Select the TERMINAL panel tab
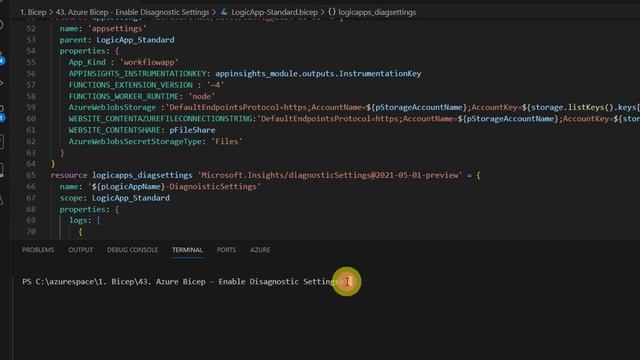 187,250
